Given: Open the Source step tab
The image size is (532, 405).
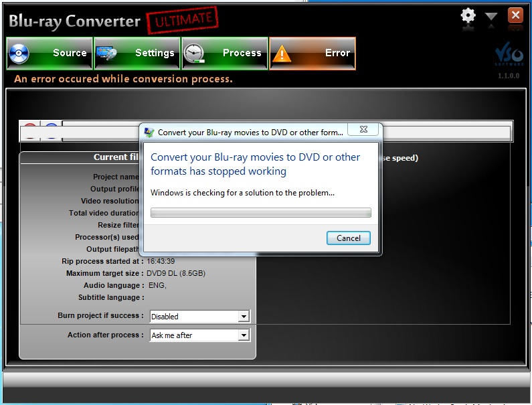Looking at the screenshot, I should pyautogui.click(x=50, y=54).
